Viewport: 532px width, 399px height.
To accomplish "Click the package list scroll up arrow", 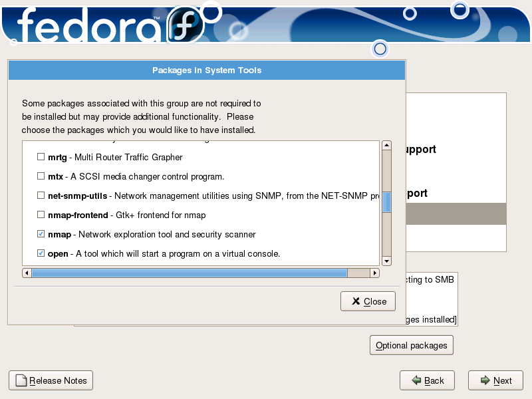I will [x=386, y=146].
